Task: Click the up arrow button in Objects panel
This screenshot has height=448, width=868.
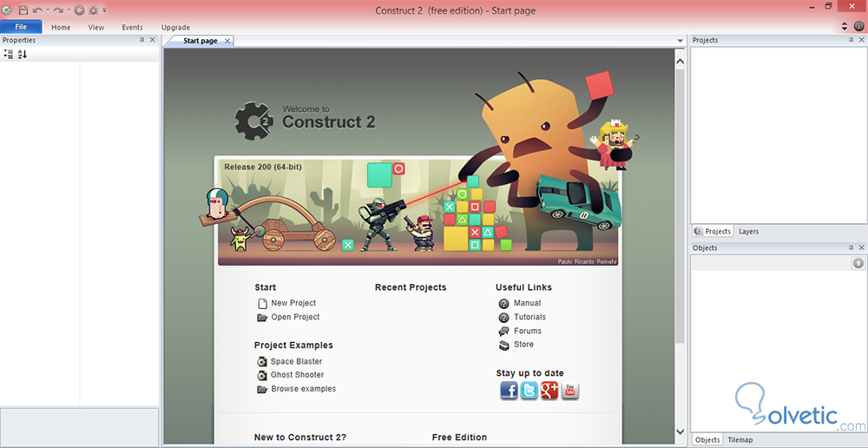Action: pos(858,264)
